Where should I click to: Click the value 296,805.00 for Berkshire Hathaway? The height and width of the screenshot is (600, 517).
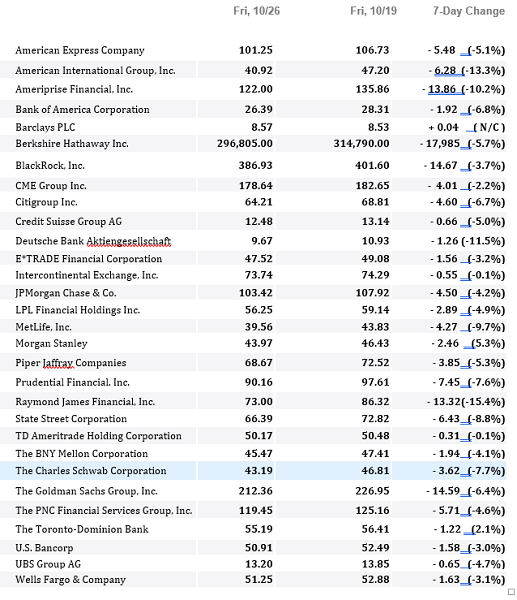coord(245,143)
